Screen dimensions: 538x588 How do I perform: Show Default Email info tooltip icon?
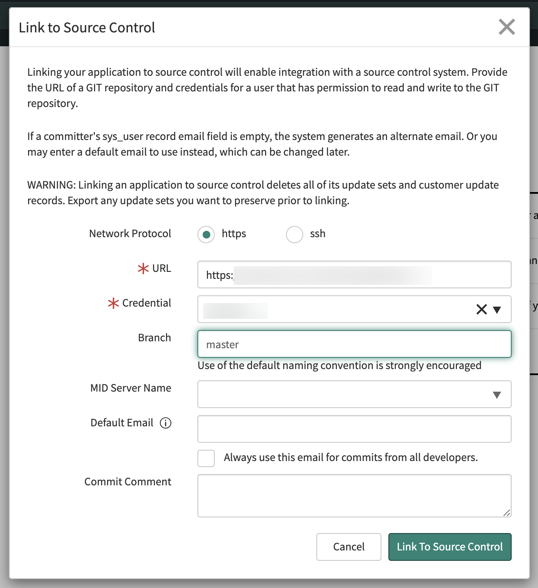(166, 423)
